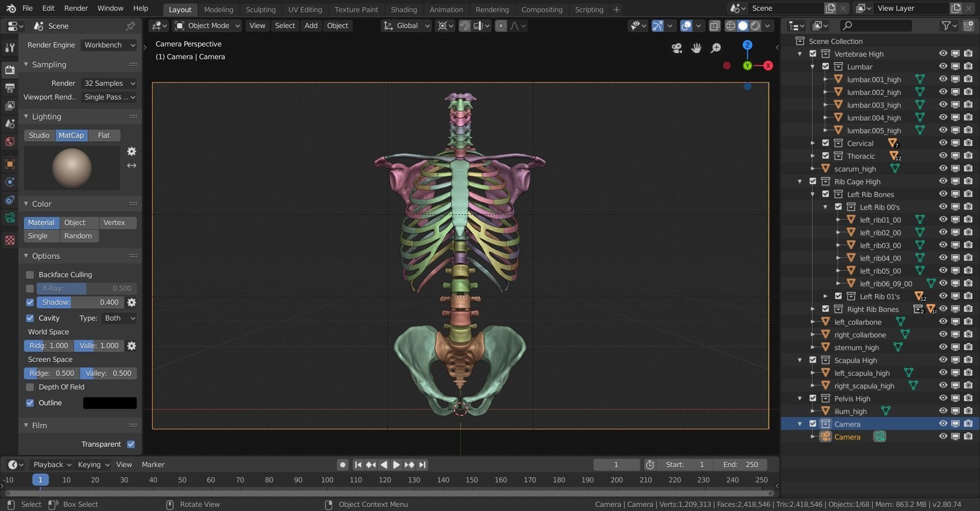Viewport: 980px width, 511px height.
Task: Open the Output properties tab icon
Action: [x=9, y=88]
